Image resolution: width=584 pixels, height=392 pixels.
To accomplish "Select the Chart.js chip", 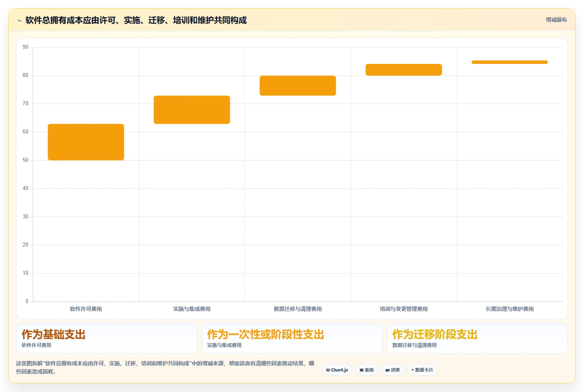I will (x=337, y=370).
